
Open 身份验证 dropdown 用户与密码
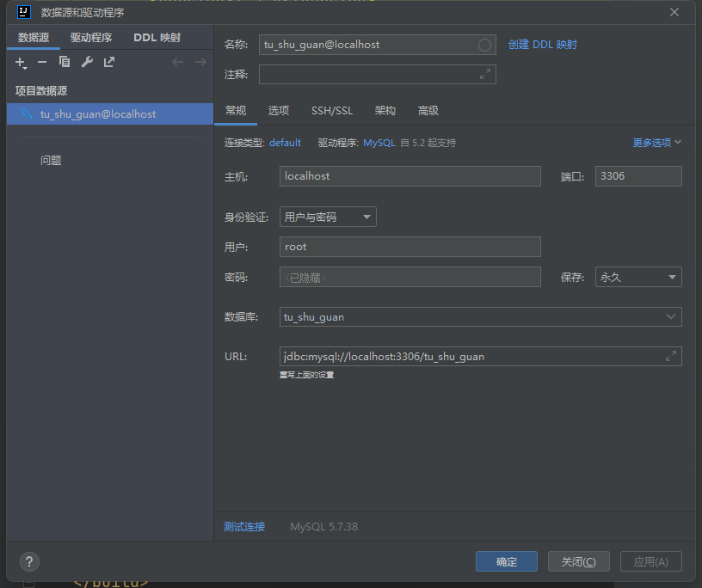tap(328, 217)
